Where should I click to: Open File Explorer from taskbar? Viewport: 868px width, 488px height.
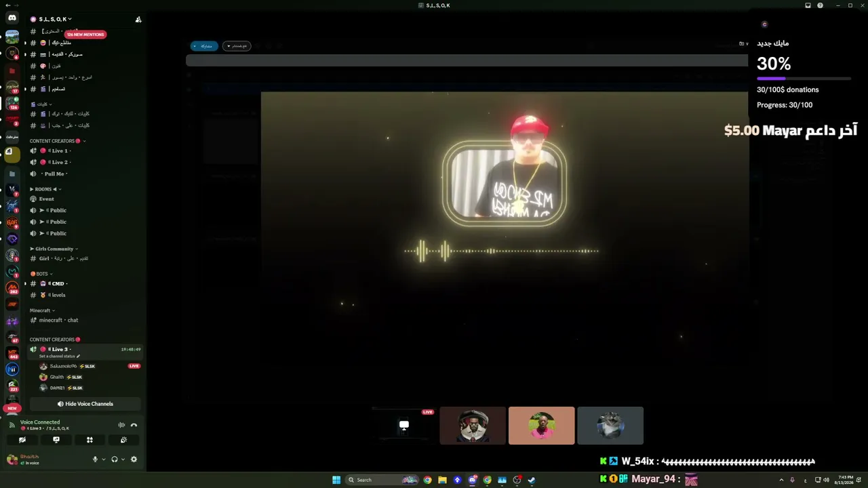442,480
